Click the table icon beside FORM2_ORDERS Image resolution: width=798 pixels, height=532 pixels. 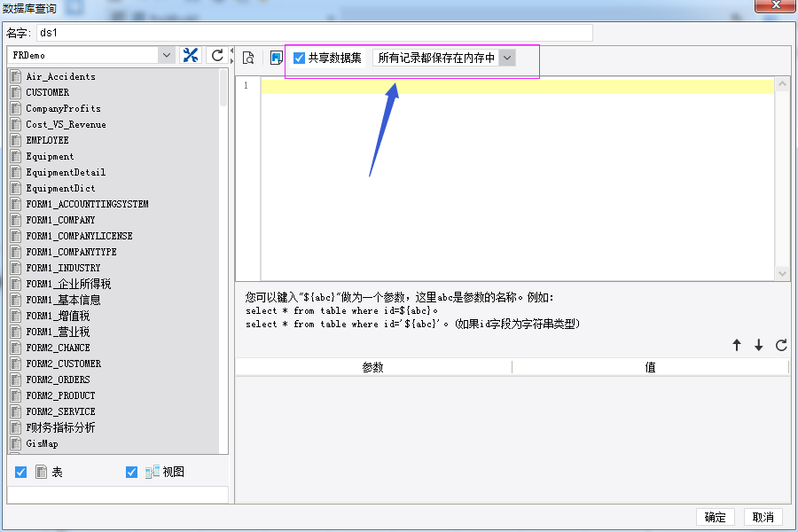click(x=16, y=379)
